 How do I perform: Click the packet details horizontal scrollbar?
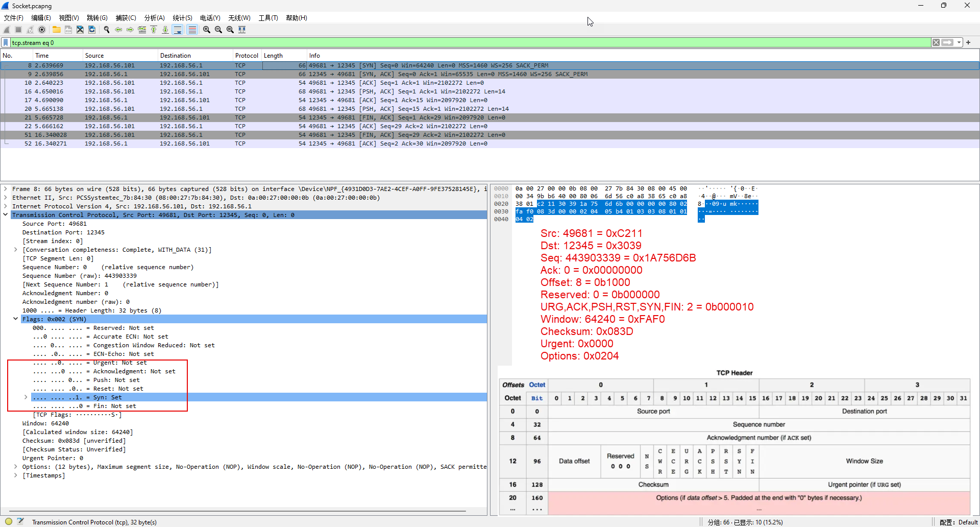[x=237, y=511]
